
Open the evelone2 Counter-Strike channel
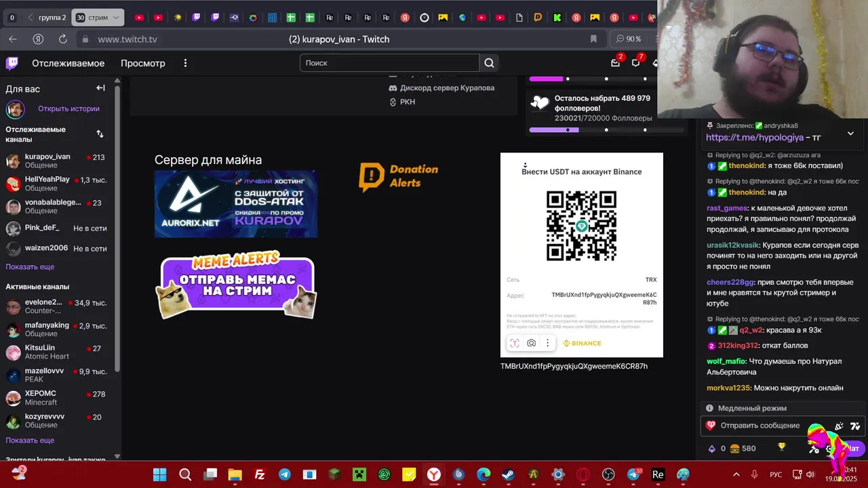(x=56, y=306)
